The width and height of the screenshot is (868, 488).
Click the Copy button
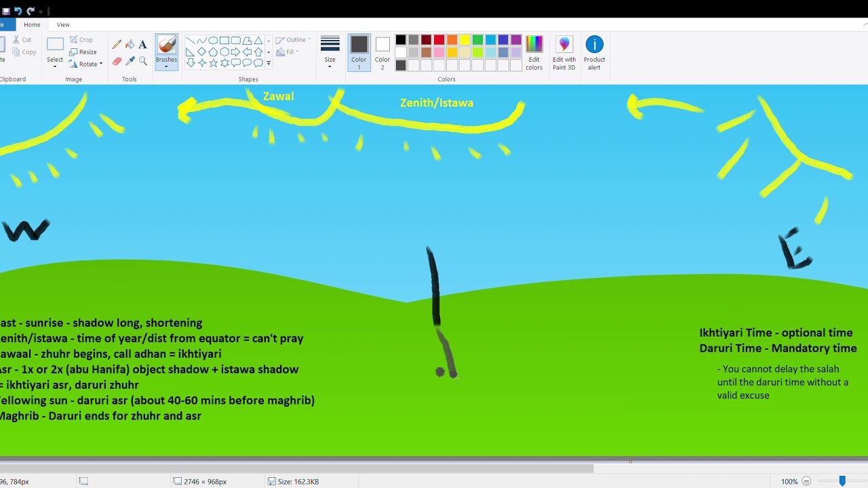tap(24, 52)
